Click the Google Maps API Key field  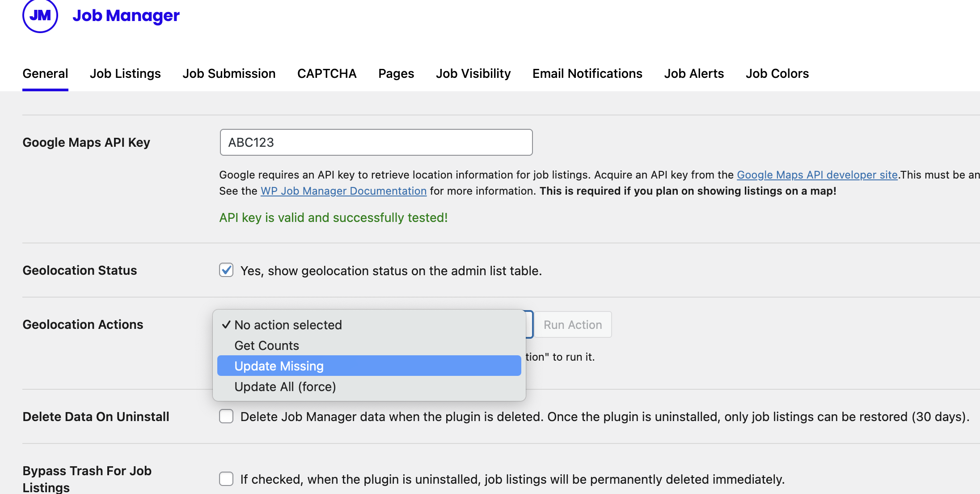[376, 142]
